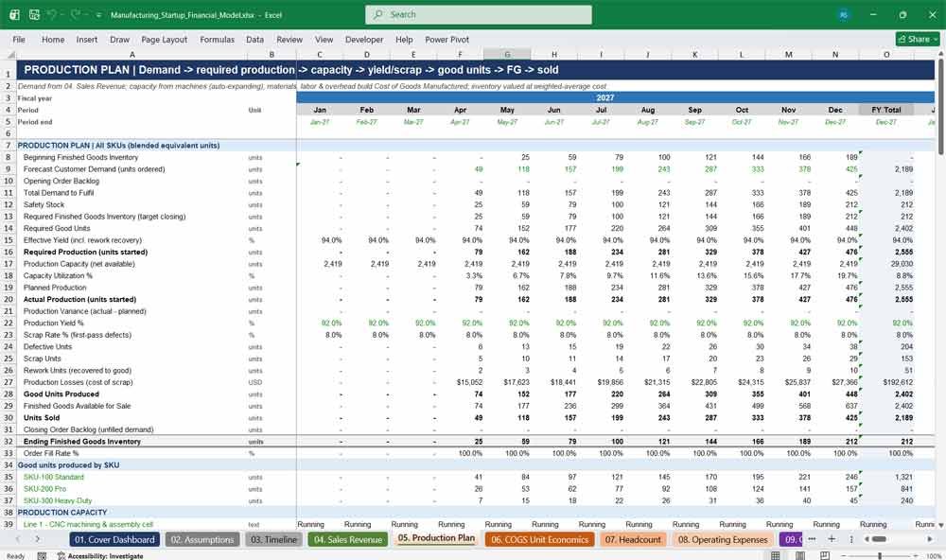Click Accessibility: Investigate in status bar

click(x=100, y=556)
